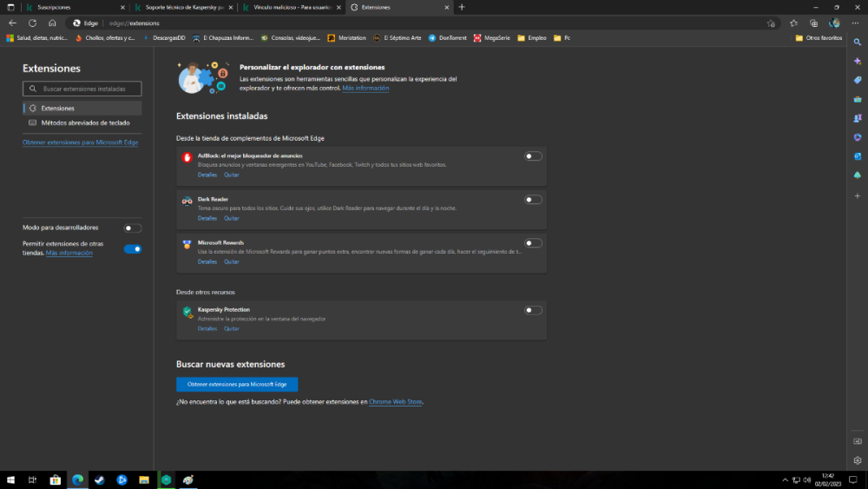Switch to the Suscripciones tab
868x489 pixels.
(75, 7)
